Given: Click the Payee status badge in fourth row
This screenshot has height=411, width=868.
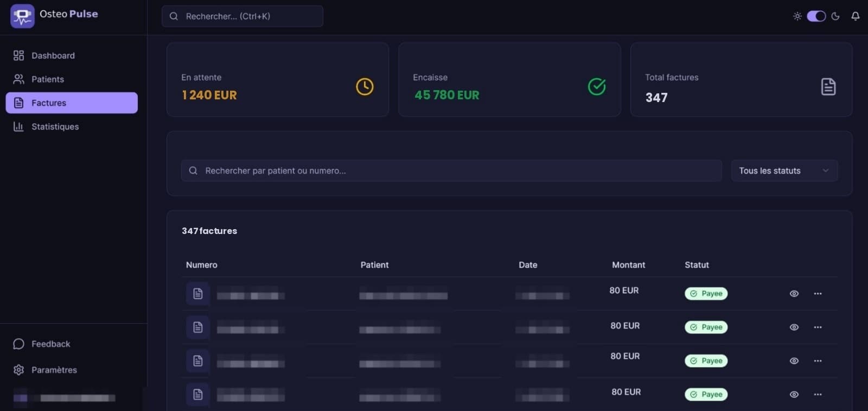Looking at the screenshot, I should pyautogui.click(x=706, y=395).
